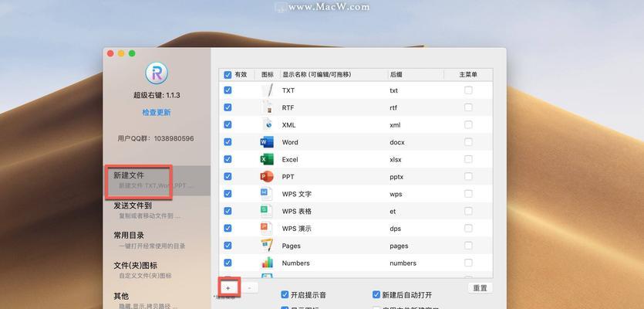644x309 pixels.
Task: Select 新建文件 in the sidebar
Action: 157,180
